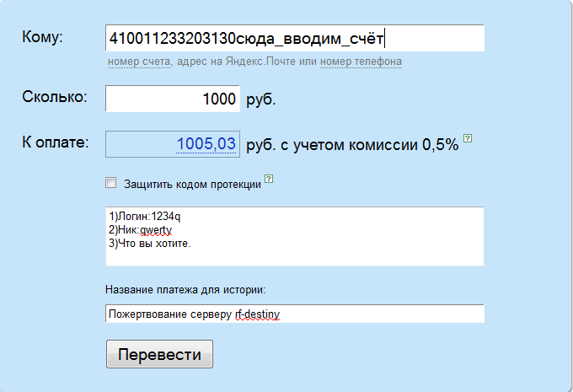This screenshot has width=573, height=392.
Task: Click the line 3)Что вы хотите. in message
Action: pos(150,243)
